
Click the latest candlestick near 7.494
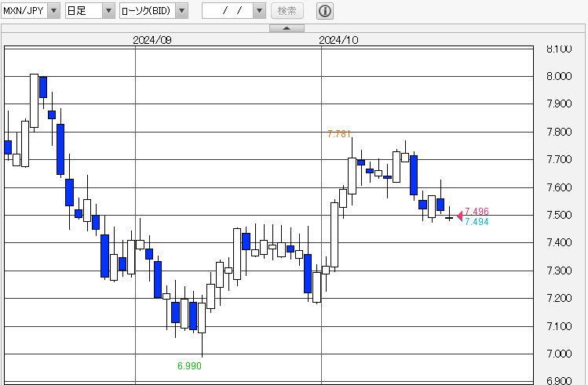(x=449, y=217)
